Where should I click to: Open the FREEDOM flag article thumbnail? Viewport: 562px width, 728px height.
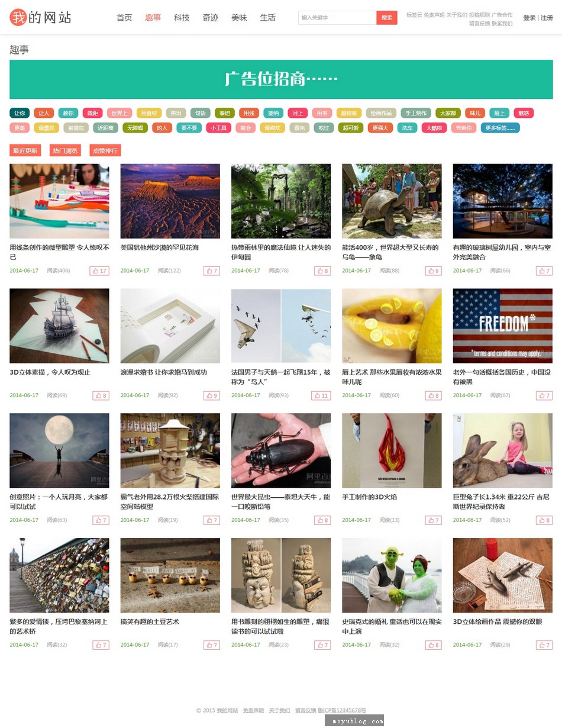(503, 326)
